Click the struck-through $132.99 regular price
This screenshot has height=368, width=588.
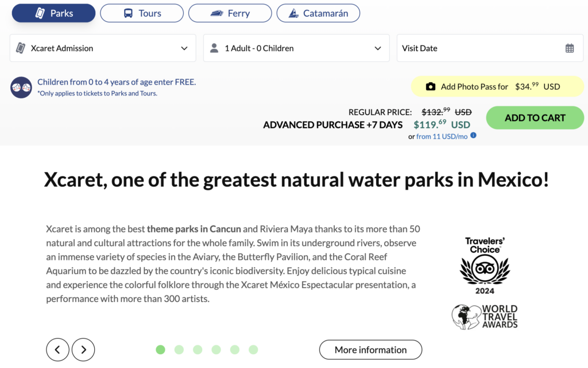pyautogui.click(x=446, y=112)
